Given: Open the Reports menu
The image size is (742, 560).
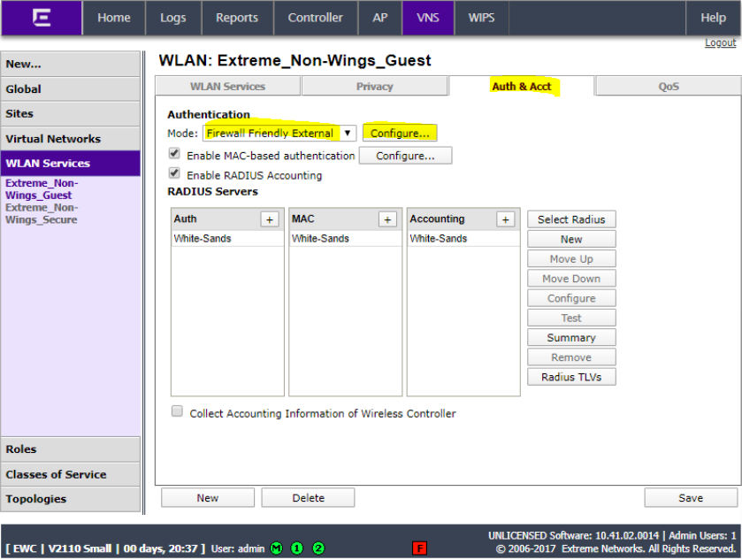Looking at the screenshot, I should [237, 18].
